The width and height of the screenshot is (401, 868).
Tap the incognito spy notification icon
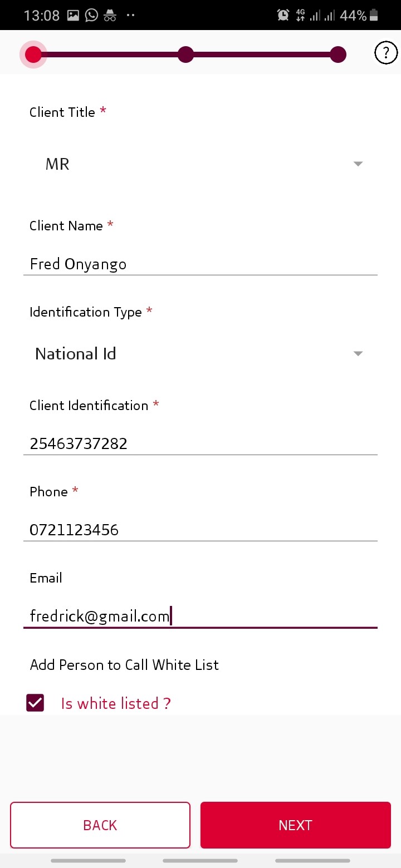coord(110,16)
